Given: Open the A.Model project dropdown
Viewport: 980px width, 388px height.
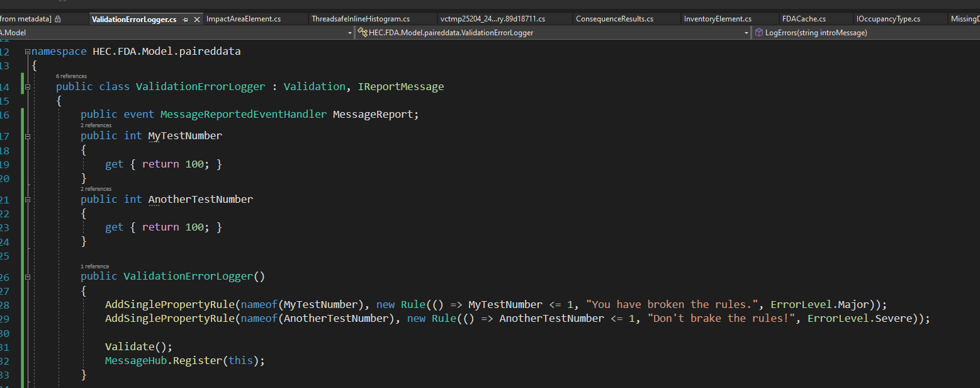Looking at the screenshot, I should (351, 32).
